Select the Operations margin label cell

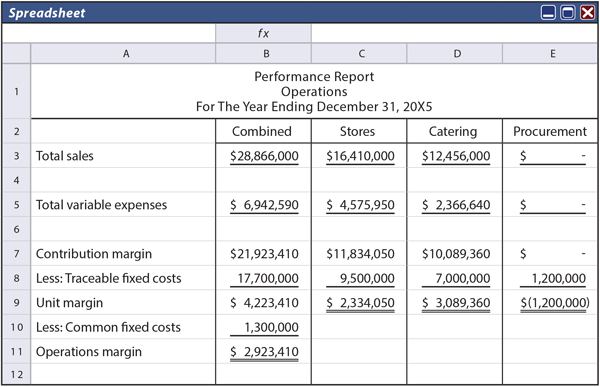click(123, 351)
